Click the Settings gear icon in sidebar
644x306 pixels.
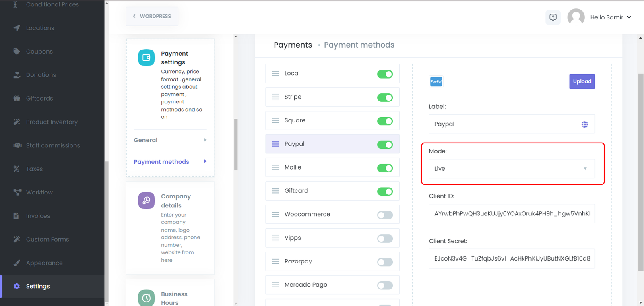point(17,286)
